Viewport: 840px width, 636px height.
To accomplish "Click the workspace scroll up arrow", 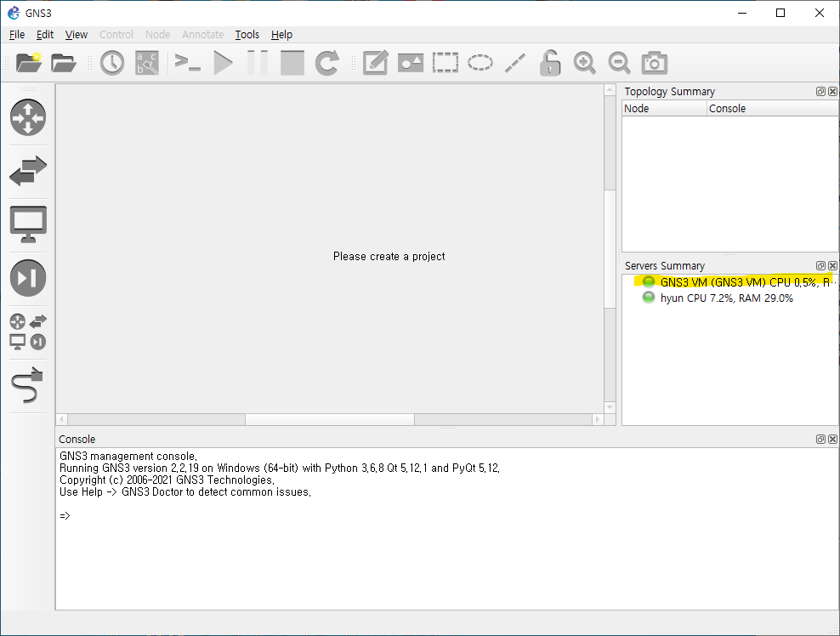I will (x=610, y=90).
